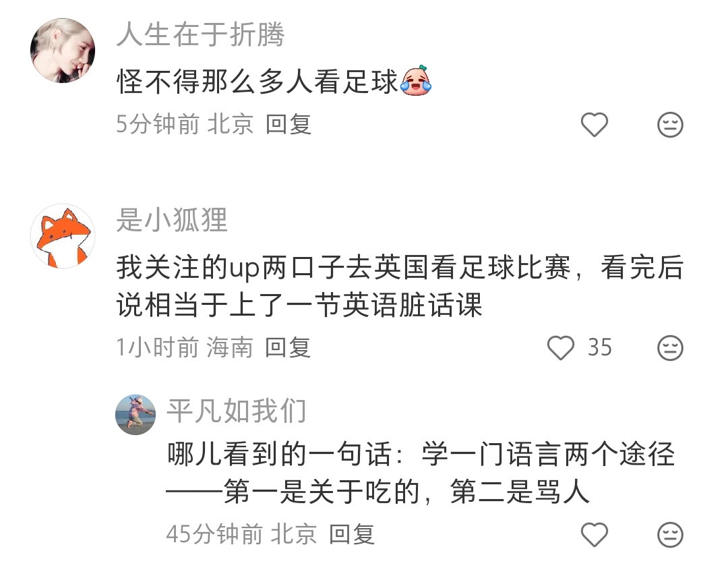Reply to the 1小时前 海南 comment

point(287,348)
